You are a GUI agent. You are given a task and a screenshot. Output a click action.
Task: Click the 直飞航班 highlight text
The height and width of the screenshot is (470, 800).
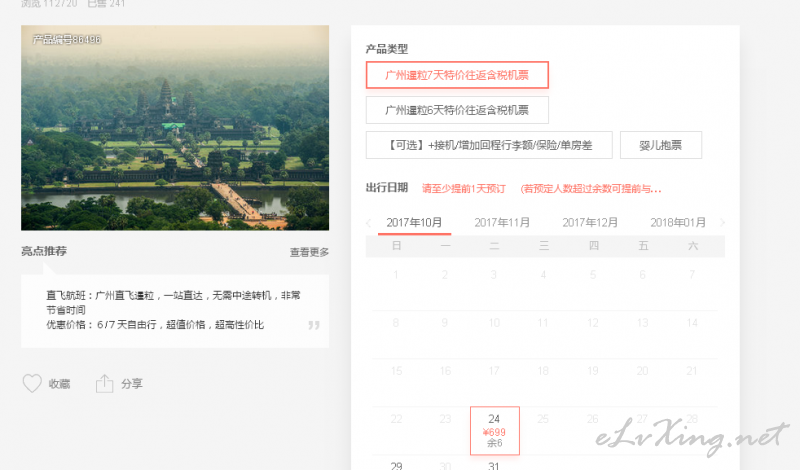coord(173,302)
